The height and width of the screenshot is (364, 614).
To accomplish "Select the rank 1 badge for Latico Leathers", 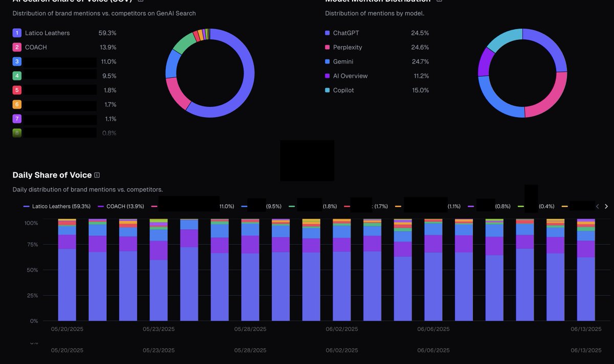I will (17, 33).
